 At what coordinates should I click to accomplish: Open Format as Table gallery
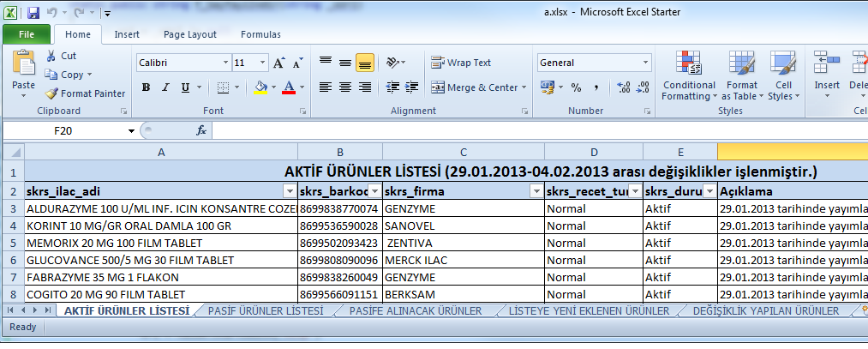coord(742,75)
